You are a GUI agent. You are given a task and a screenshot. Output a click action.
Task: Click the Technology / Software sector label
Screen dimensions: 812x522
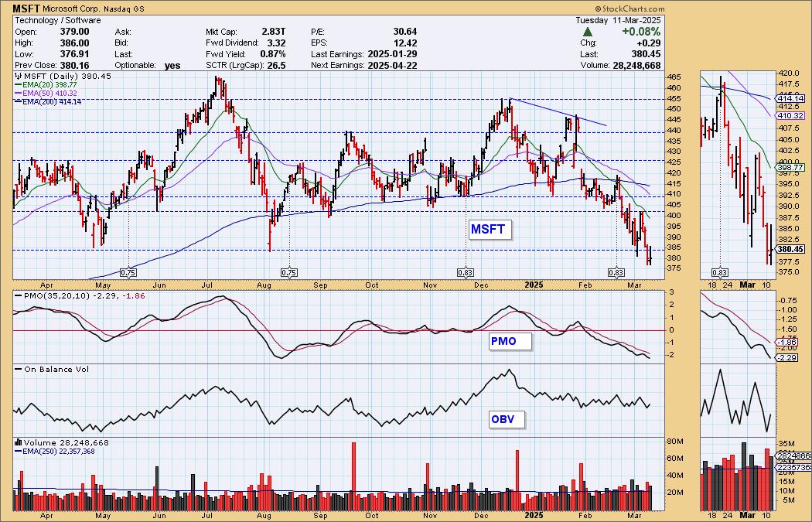[58, 20]
